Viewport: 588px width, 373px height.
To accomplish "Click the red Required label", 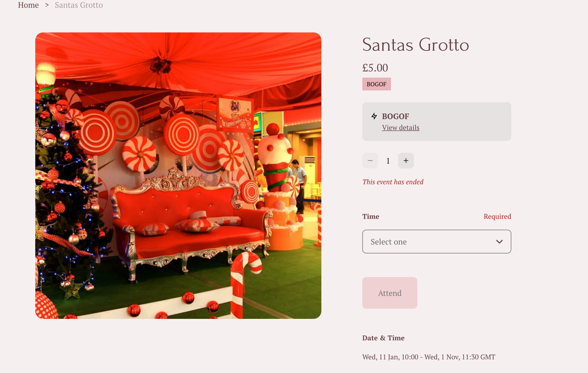I will point(497,216).
